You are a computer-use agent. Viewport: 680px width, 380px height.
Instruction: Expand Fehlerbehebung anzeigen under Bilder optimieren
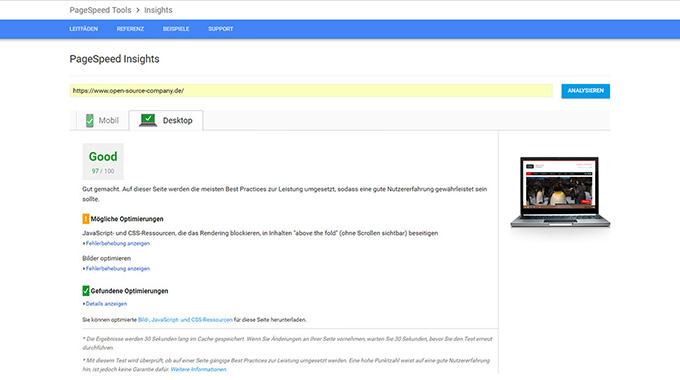click(118, 269)
